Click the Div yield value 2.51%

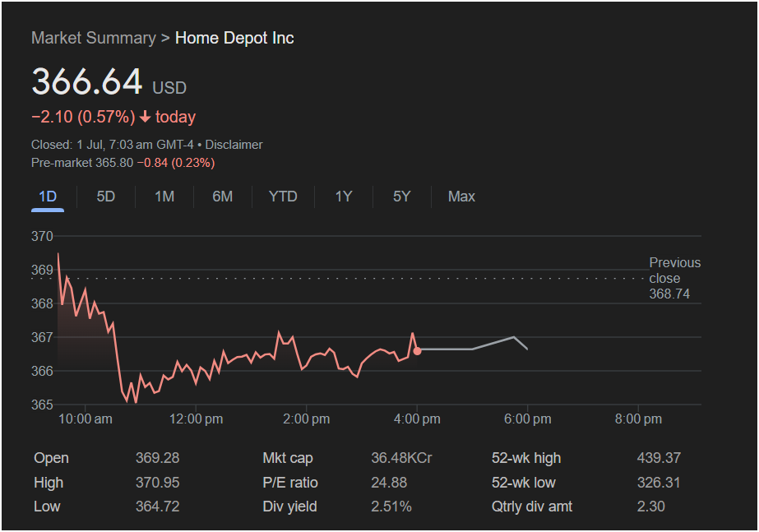coord(391,507)
